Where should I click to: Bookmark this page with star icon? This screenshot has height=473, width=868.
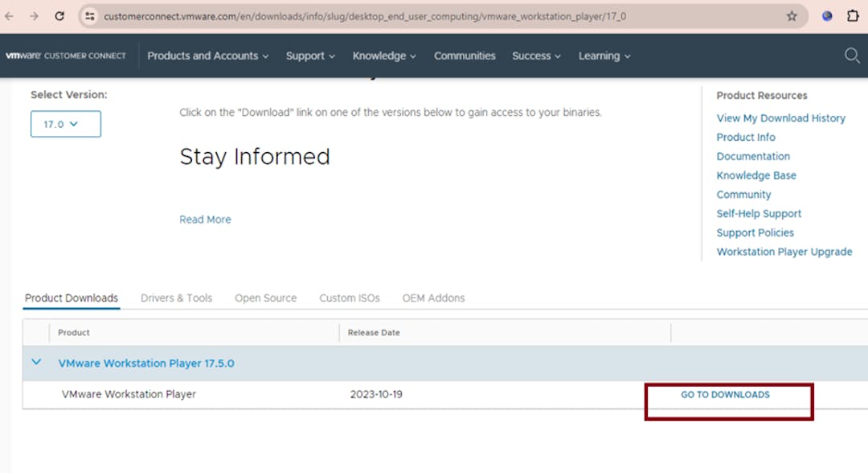792,16
